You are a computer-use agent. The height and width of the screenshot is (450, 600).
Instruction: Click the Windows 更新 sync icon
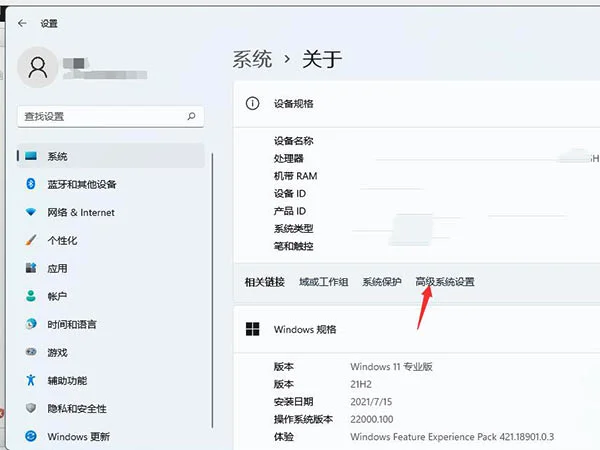31,436
